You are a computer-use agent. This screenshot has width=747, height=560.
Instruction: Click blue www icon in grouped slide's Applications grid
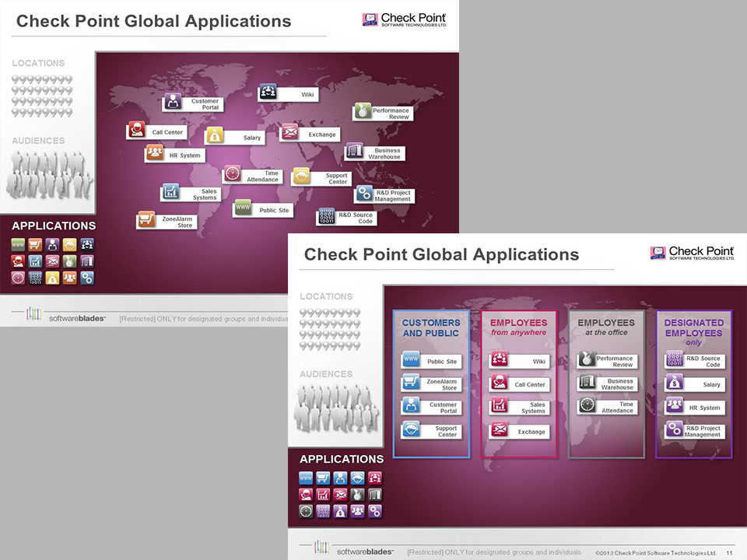pos(306,478)
